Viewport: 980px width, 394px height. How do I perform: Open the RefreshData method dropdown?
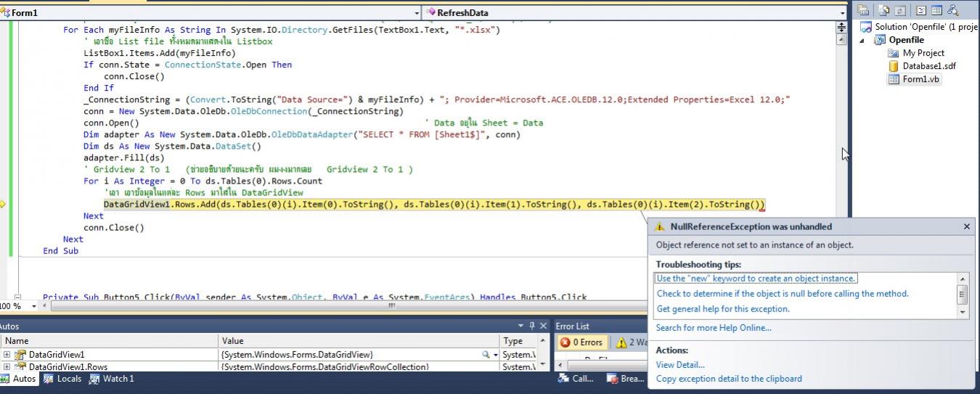pyautogui.click(x=843, y=13)
